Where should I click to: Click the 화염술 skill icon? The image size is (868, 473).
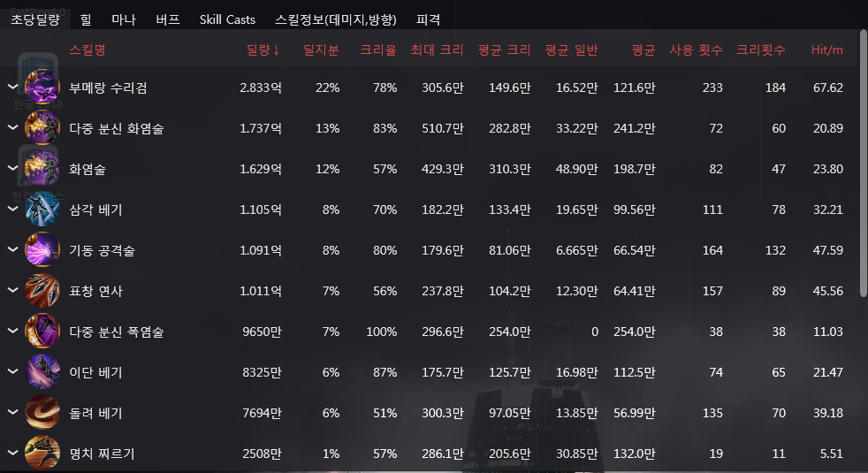[42, 169]
